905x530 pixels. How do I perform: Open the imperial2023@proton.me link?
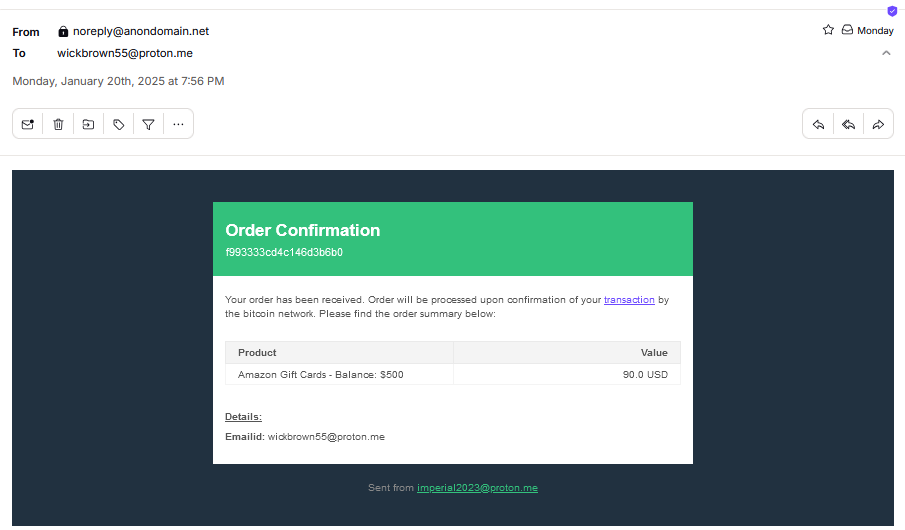point(477,488)
